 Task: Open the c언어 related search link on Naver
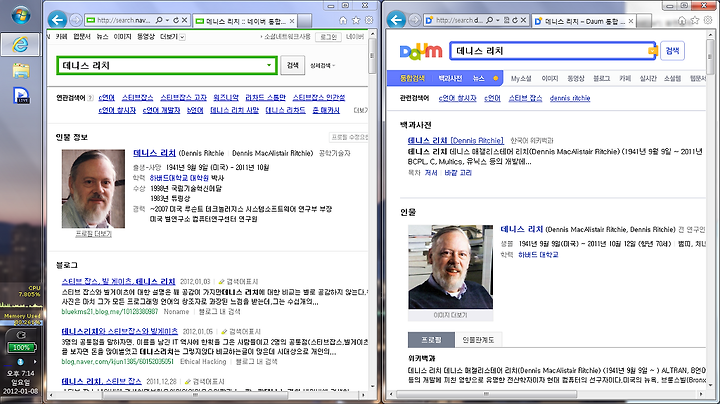[106, 98]
